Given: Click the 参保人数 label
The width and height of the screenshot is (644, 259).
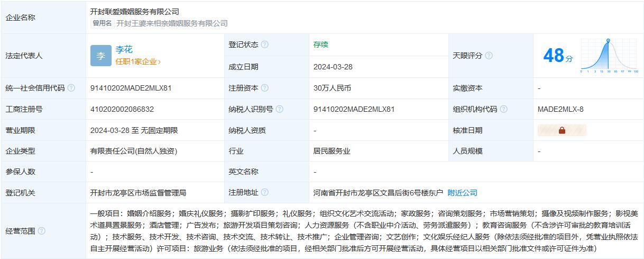Looking at the screenshot, I should tap(20, 172).
